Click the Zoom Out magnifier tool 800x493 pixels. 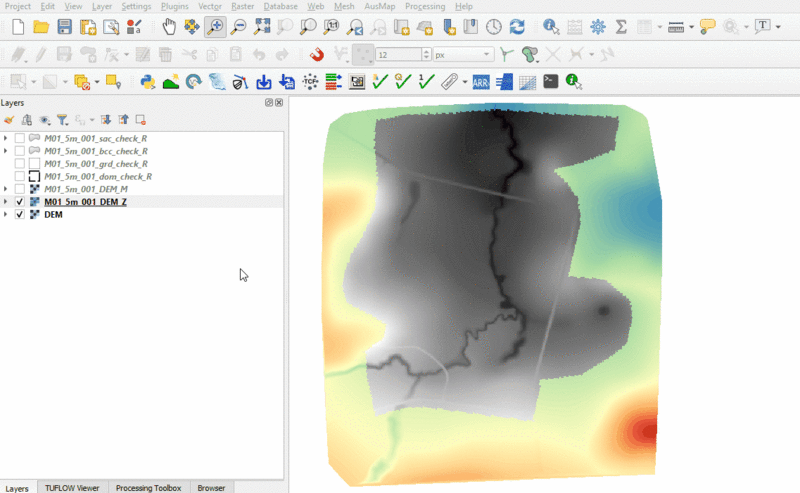click(x=238, y=27)
